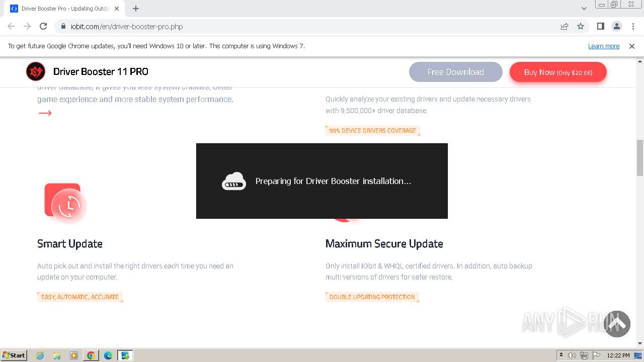The height and width of the screenshot is (362, 644).
Task: Go back to the previous page
Action: (x=11, y=26)
